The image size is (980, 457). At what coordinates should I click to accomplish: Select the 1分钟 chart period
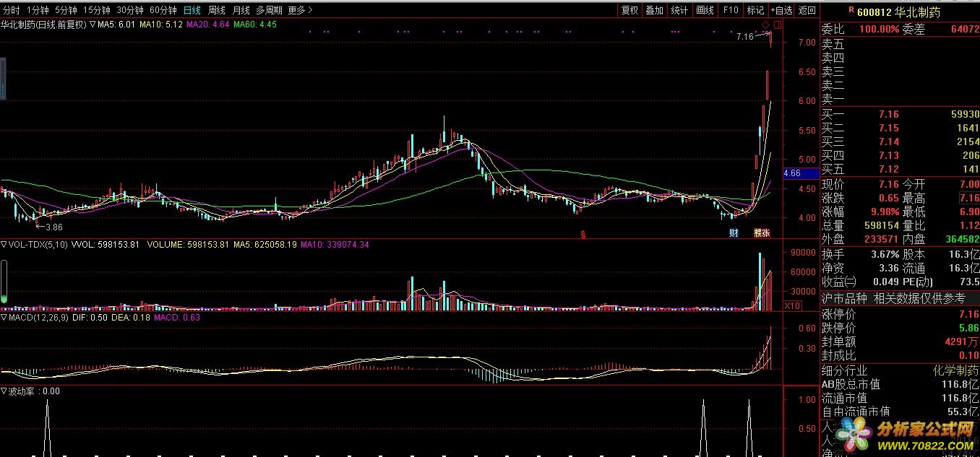[38, 10]
